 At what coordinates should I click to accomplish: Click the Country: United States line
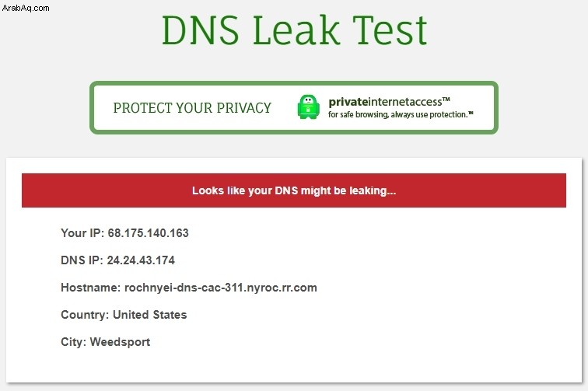click(124, 315)
